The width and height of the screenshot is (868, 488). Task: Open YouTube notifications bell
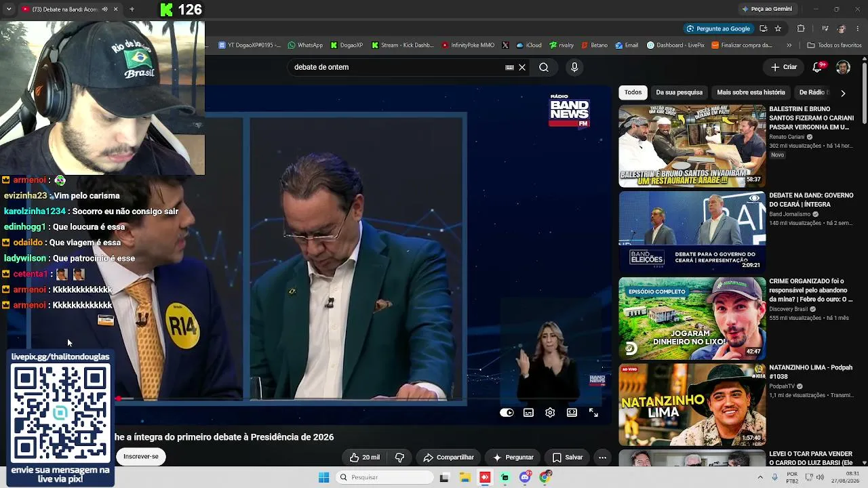[x=818, y=67]
